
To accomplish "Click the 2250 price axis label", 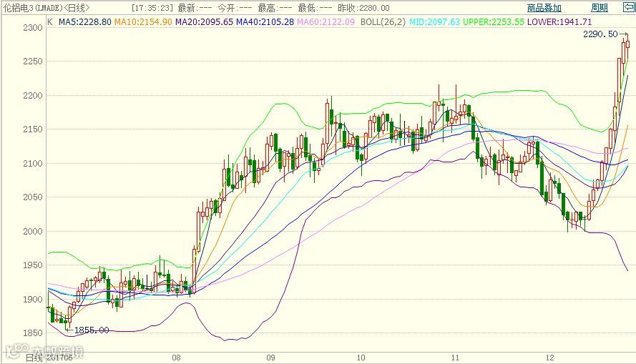I will [32, 62].
